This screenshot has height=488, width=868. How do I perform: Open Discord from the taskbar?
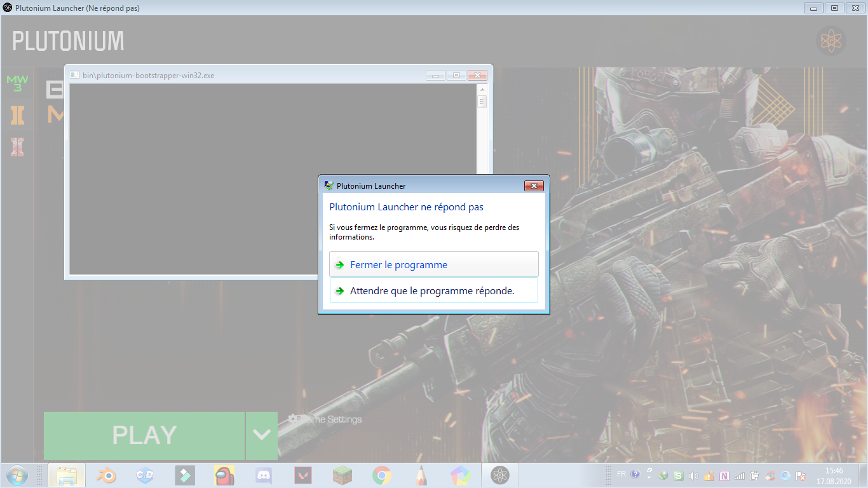[263, 475]
